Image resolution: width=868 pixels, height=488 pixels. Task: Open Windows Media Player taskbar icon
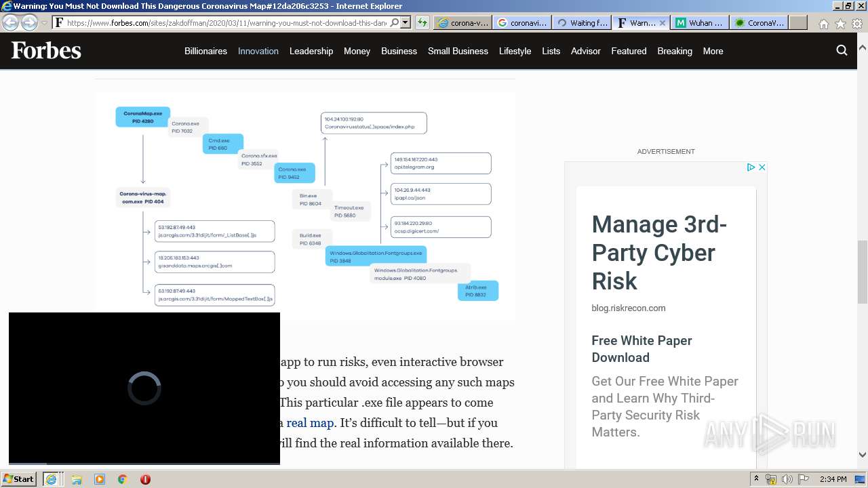click(x=100, y=479)
